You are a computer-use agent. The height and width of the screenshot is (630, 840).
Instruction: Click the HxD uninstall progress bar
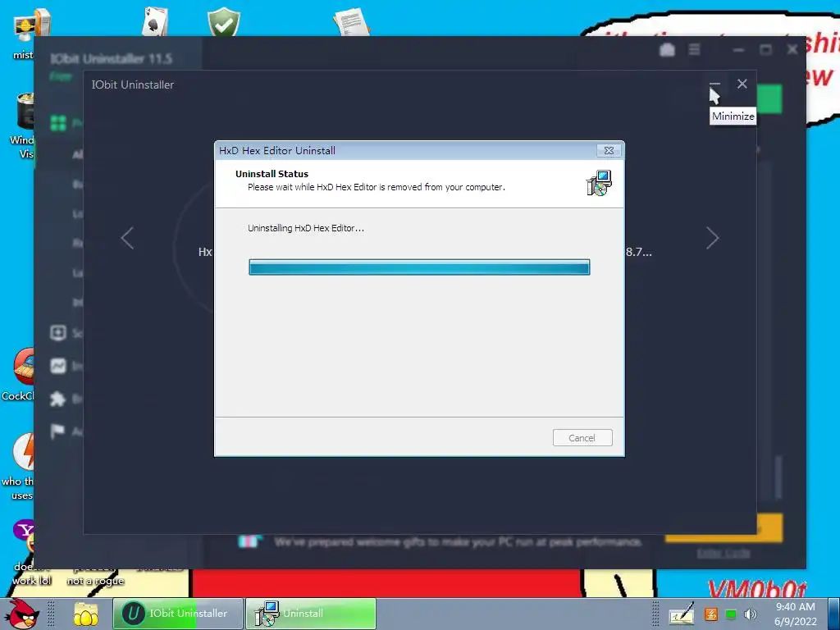pyautogui.click(x=419, y=267)
